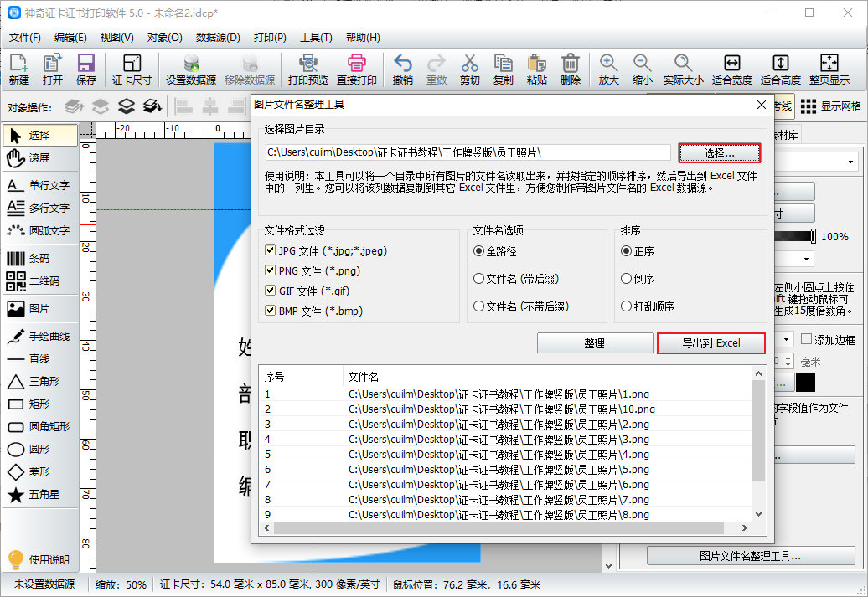Toggle the BMP 文件 checkbox
The image size is (868, 597).
pyautogui.click(x=270, y=311)
